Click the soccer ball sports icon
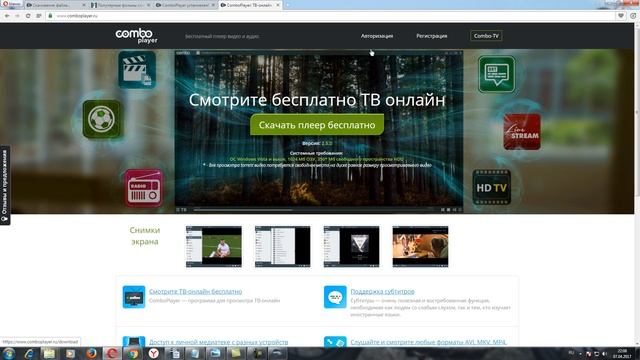 point(101,119)
